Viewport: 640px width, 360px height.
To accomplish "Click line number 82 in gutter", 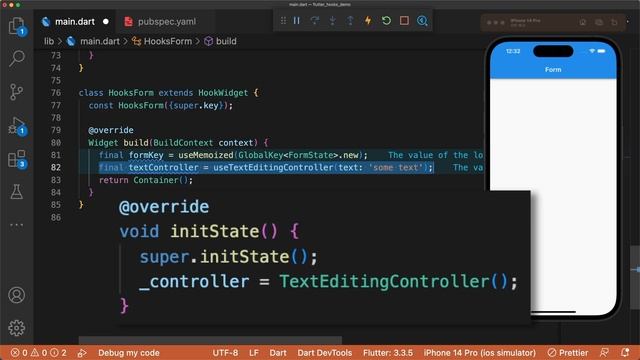I will point(56,167).
